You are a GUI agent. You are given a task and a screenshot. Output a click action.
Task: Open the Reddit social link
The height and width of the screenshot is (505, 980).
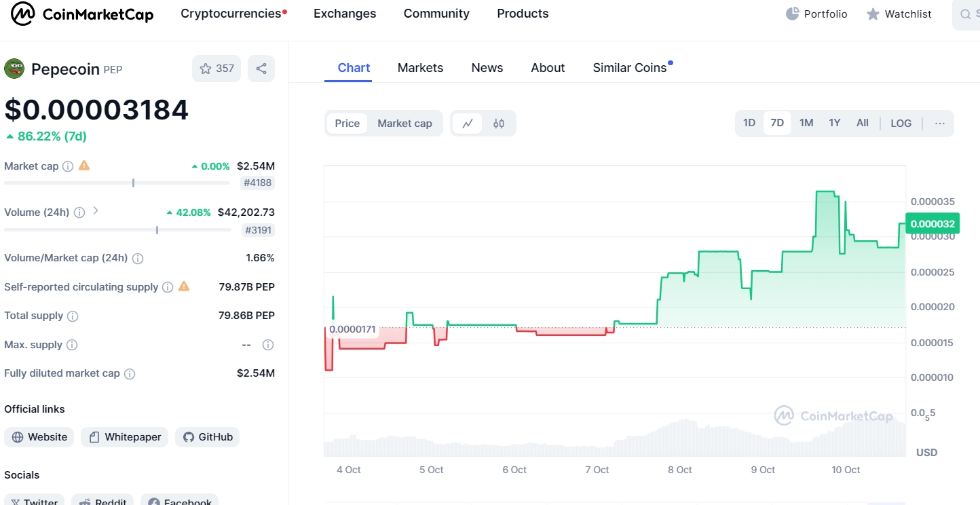102,500
